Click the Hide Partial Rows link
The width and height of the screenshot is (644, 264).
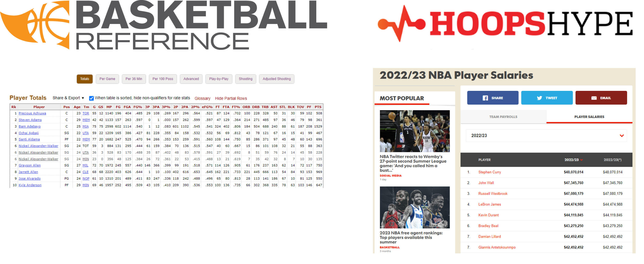point(231,98)
